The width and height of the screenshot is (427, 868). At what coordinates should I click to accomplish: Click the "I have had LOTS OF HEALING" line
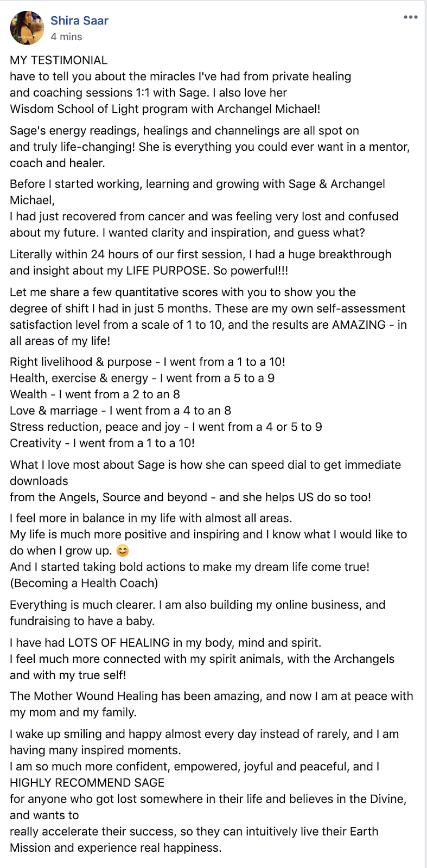[x=165, y=643]
